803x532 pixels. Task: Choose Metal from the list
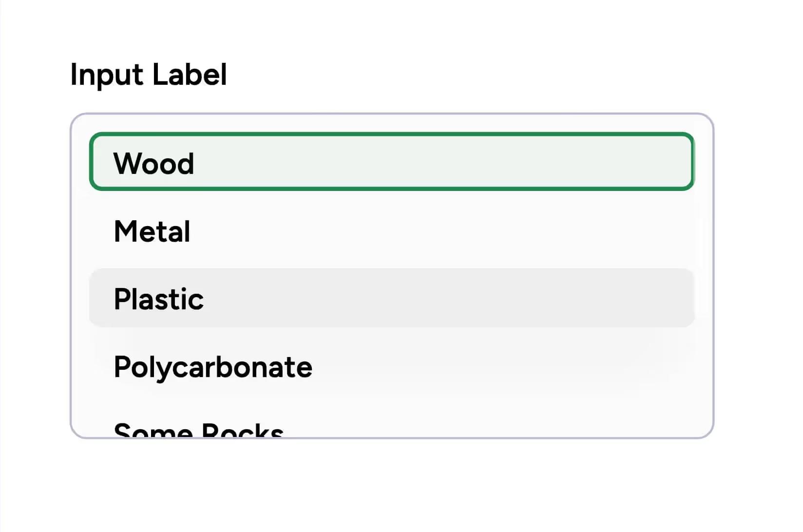(391, 230)
